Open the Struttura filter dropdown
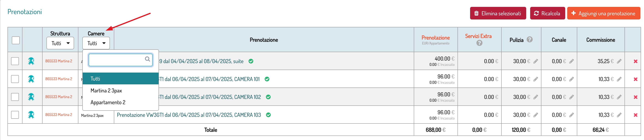Screen dimensions: 644x140 point(60,43)
